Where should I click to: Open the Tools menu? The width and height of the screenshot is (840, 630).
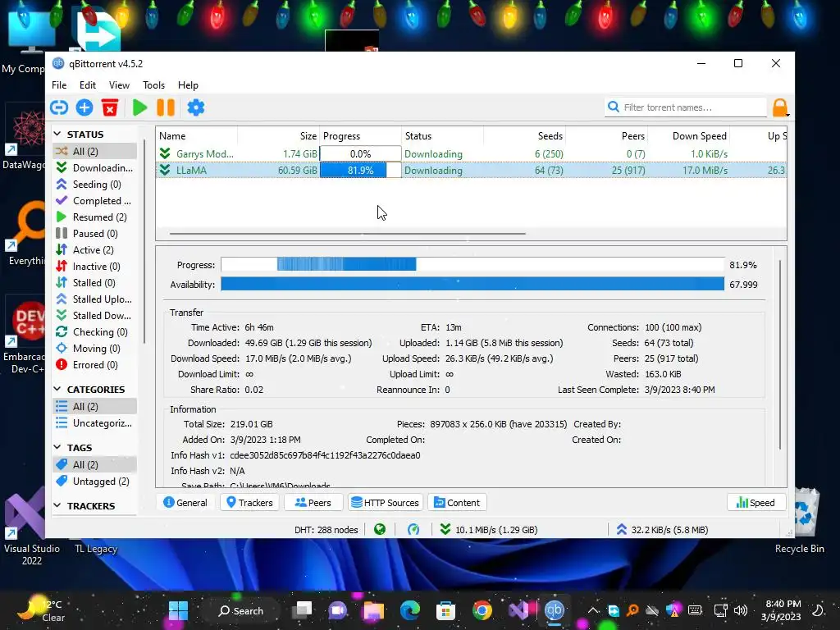(153, 85)
